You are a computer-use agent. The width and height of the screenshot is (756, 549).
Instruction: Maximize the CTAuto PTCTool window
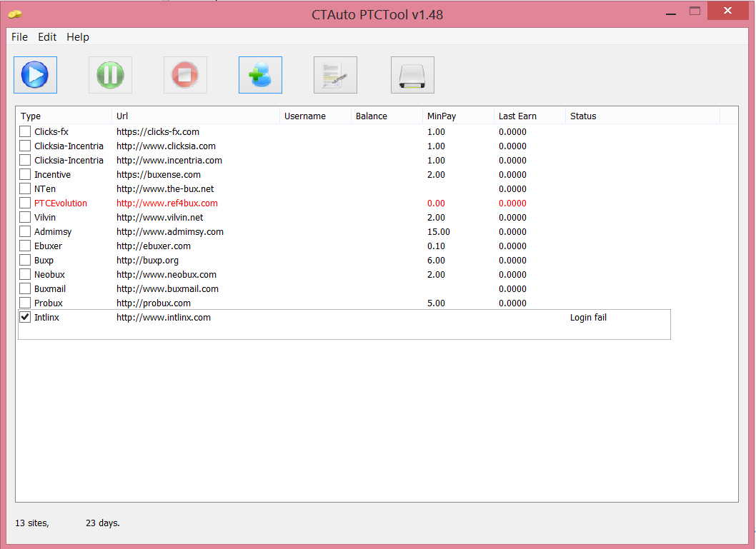695,11
